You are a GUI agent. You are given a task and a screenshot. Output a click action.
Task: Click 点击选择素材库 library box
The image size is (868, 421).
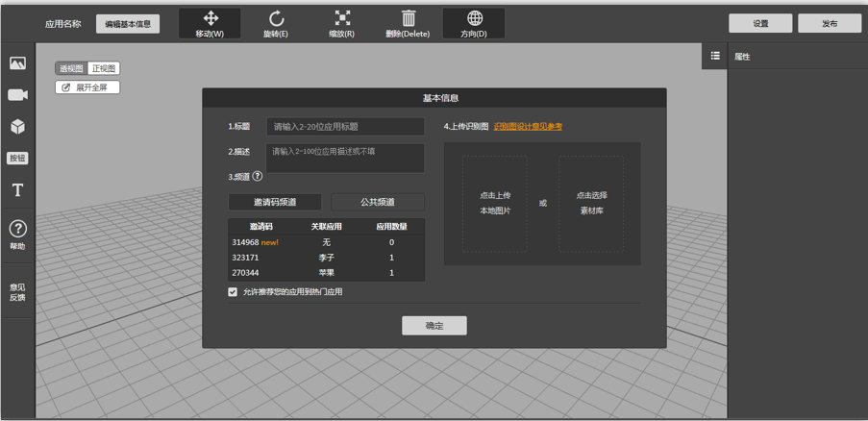(591, 204)
